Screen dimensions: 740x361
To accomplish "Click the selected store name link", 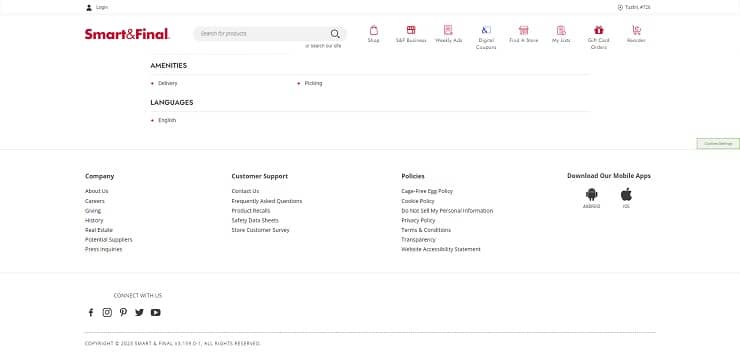I will click(638, 8).
